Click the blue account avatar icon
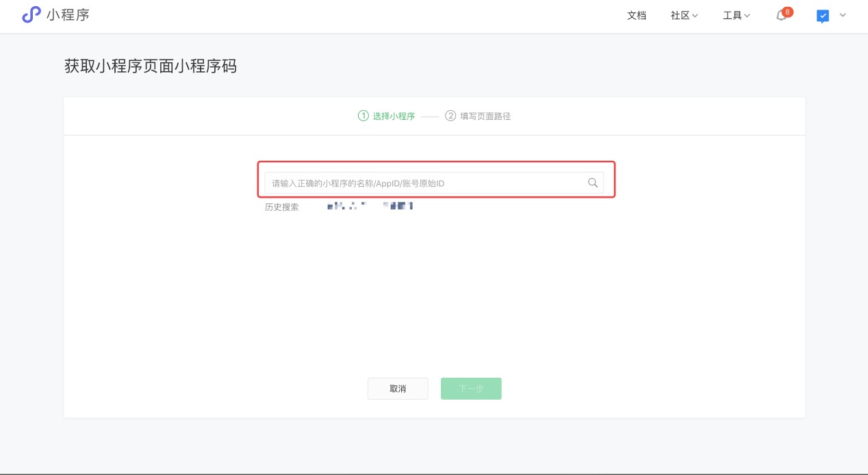 [x=823, y=16]
